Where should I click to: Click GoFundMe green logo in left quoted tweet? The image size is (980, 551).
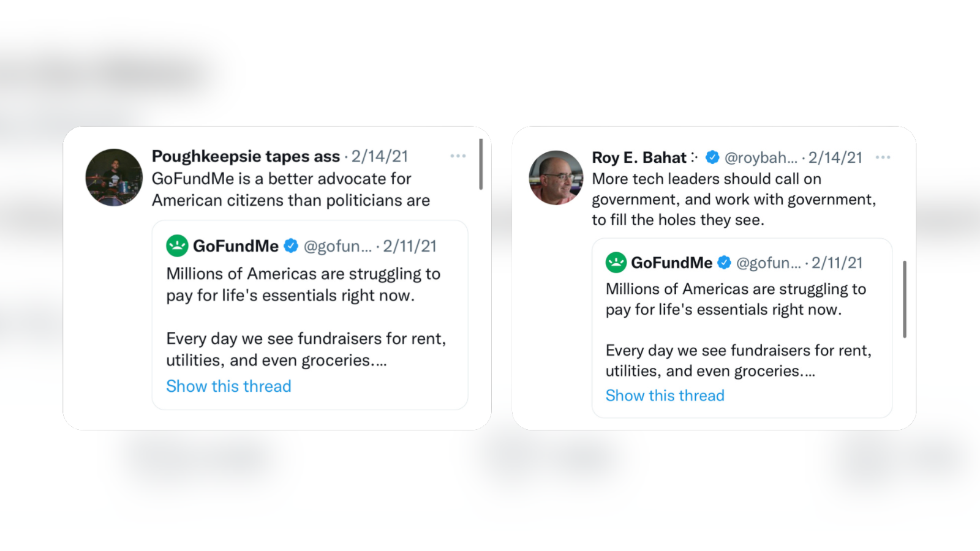coord(177,246)
